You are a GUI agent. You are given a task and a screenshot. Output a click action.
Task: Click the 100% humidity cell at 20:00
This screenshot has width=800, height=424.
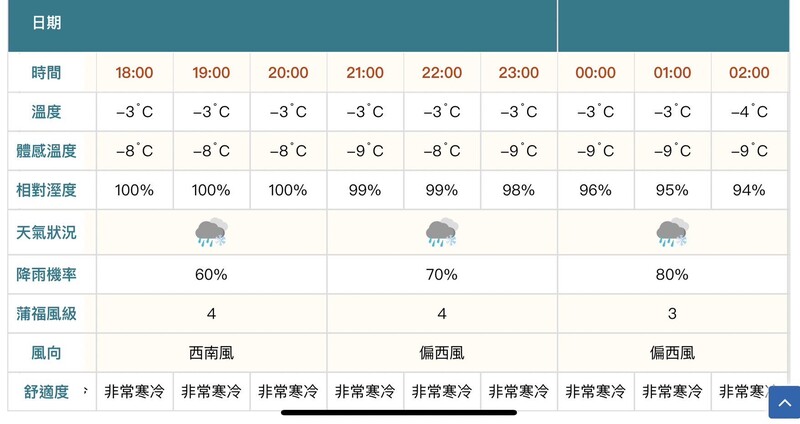point(288,190)
